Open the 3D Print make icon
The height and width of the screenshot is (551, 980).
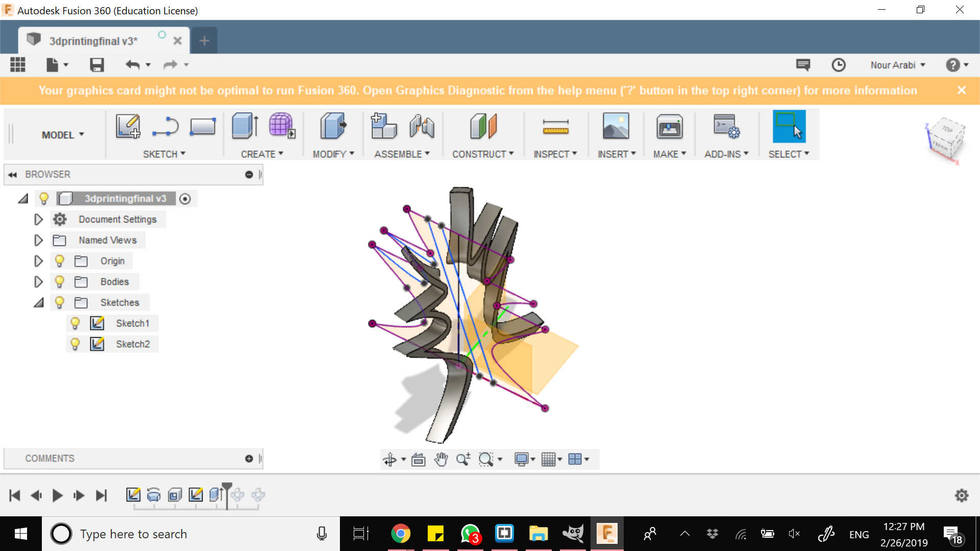(669, 126)
